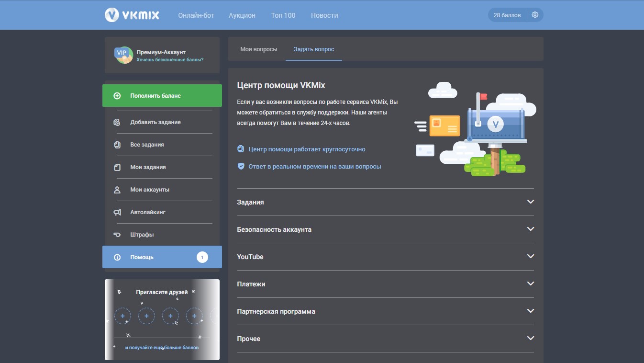
Task: Click the Ответ в реальном времени text
Action: click(x=315, y=167)
